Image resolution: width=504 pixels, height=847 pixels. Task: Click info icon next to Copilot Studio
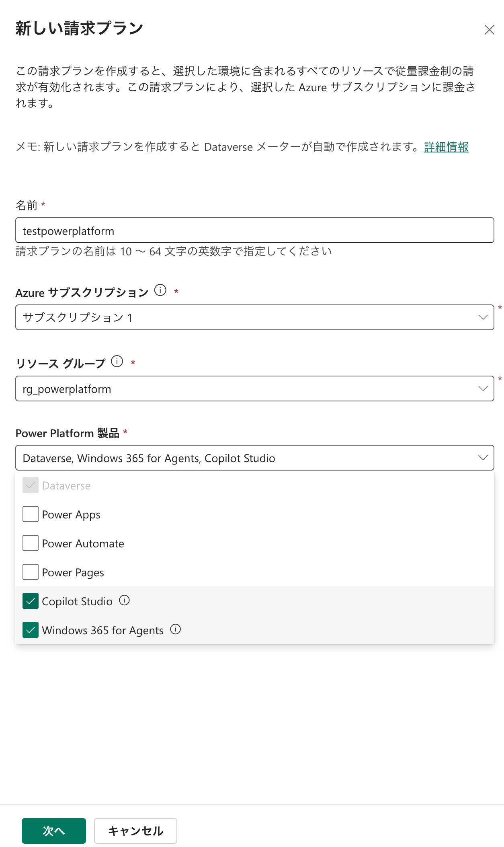[125, 600]
